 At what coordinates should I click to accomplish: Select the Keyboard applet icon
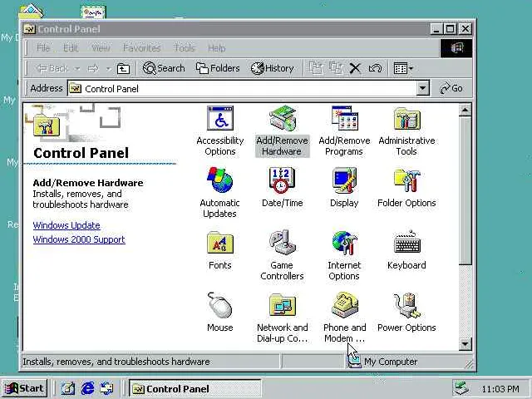point(406,250)
